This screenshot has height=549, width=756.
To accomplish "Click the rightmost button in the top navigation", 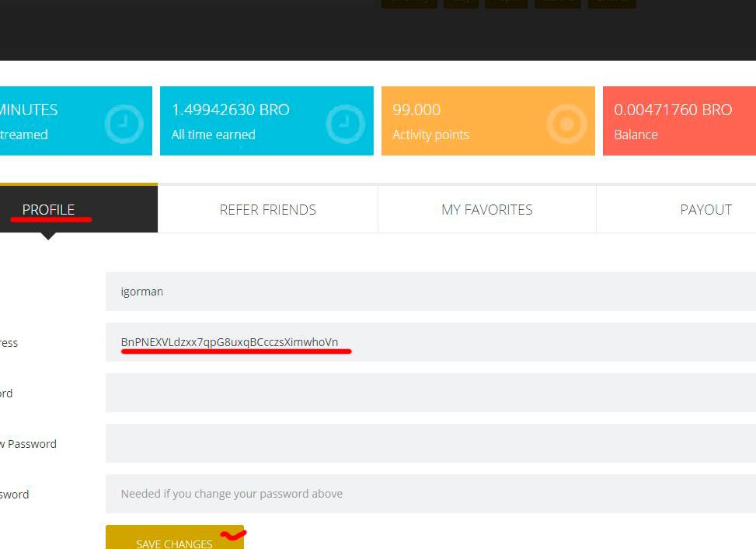I will click(x=611, y=2).
